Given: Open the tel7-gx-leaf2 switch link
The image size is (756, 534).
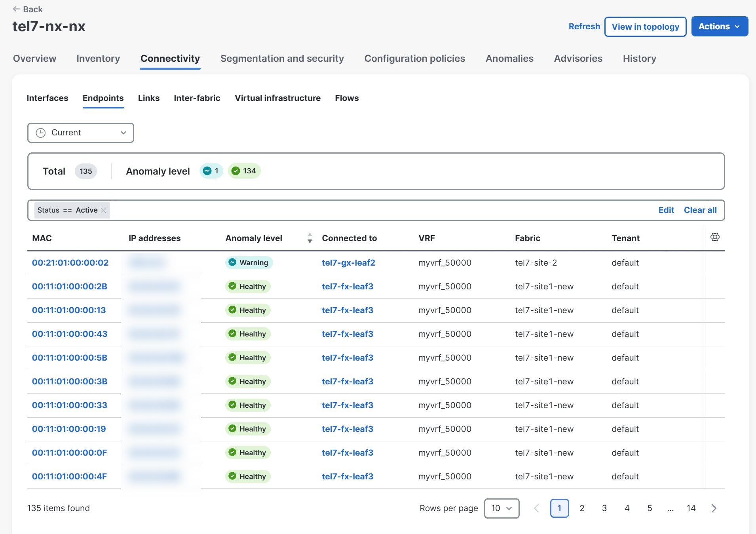Looking at the screenshot, I should click(x=348, y=263).
